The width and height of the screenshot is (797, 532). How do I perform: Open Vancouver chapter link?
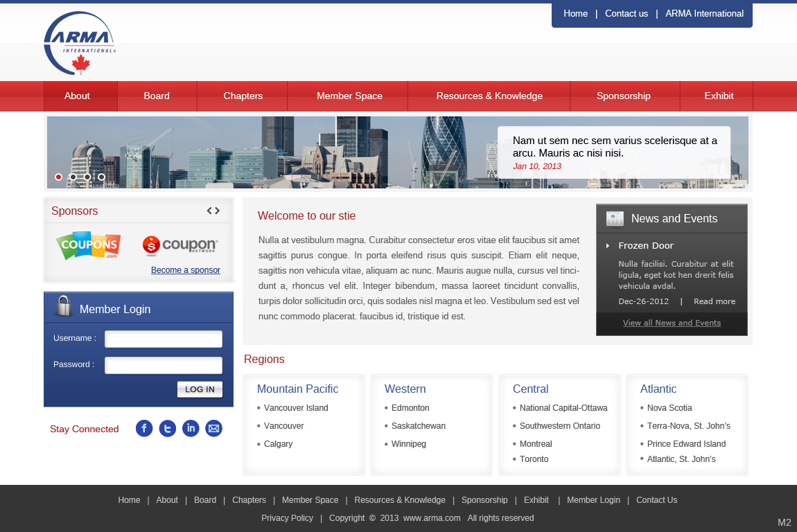click(x=283, y=426)
